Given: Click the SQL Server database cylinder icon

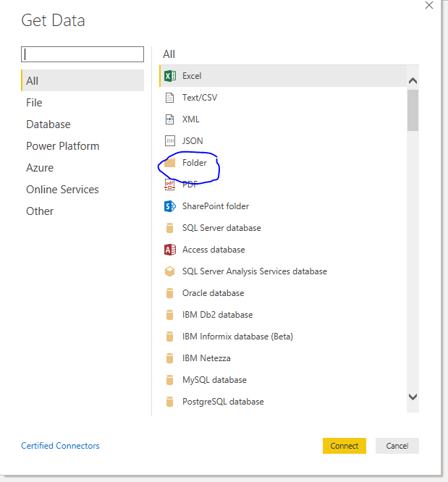Looking at the screenshot, I should 169,228.
